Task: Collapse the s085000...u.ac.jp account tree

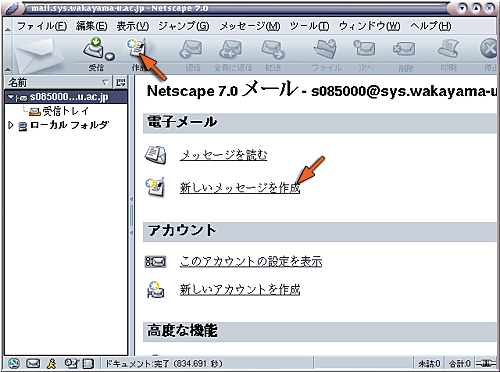Action: 11,97
